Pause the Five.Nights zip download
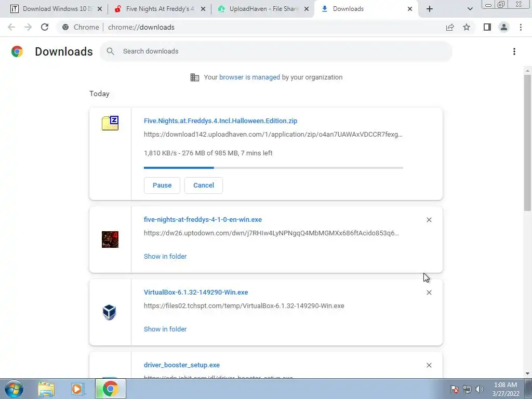Viewport: 532px width, 399px height. pos(162,185)
